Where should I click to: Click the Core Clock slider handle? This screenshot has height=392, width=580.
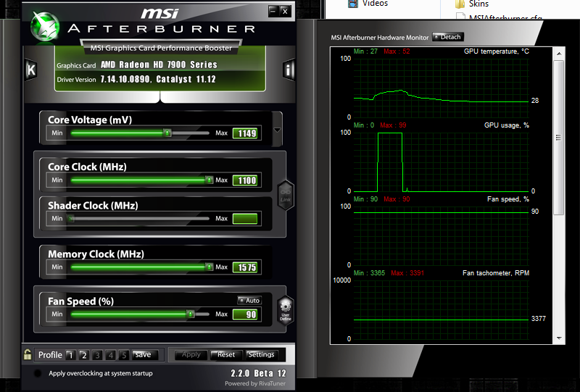209,180
